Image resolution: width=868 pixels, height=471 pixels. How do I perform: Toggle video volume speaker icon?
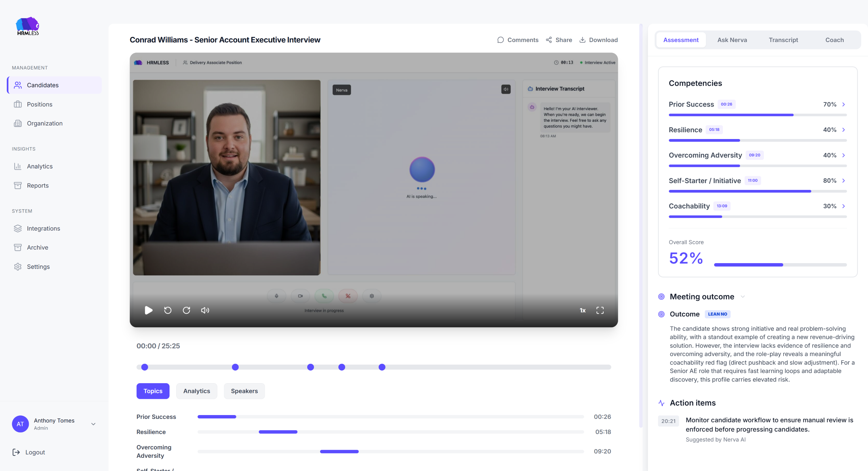click(x=205, y=310)
